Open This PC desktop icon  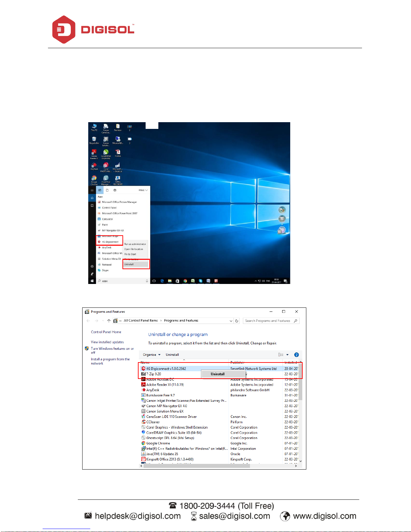(x=94, y=128)
